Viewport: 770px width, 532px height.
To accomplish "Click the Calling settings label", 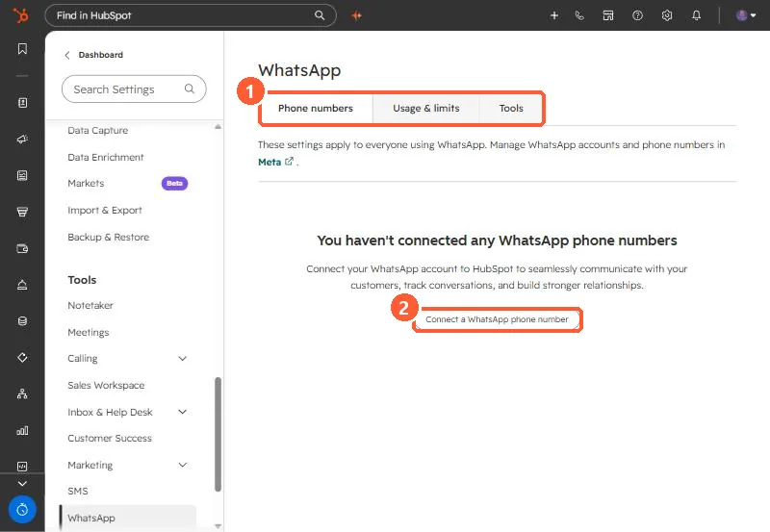I will (x=83, y=359).
